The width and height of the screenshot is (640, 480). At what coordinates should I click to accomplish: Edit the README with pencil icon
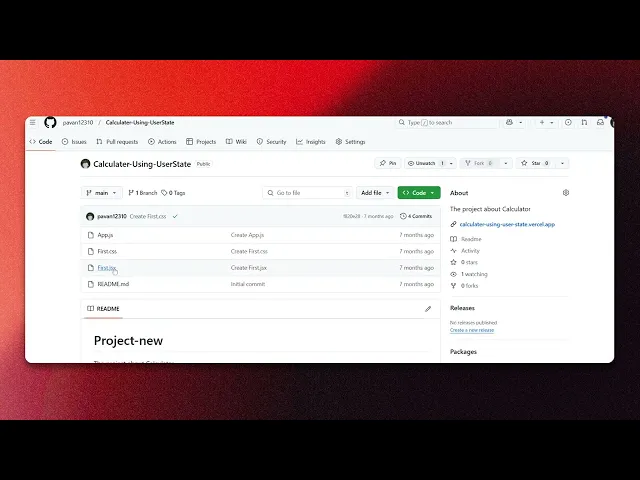[x=428, y=309]
